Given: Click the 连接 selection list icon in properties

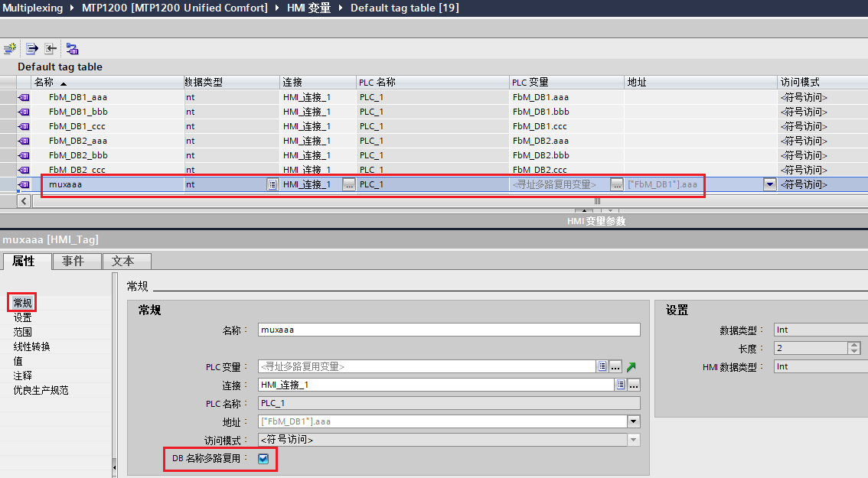Looking at the screenshot, I should (621, 385).
